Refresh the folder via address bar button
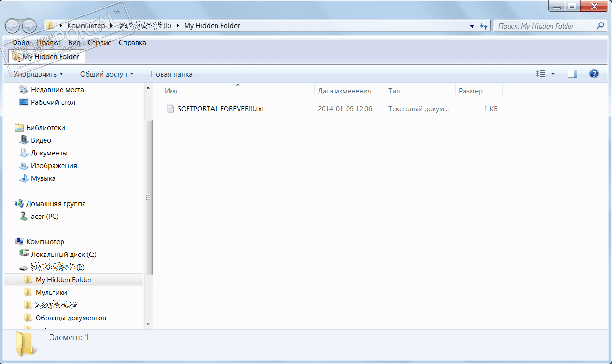 484,26
